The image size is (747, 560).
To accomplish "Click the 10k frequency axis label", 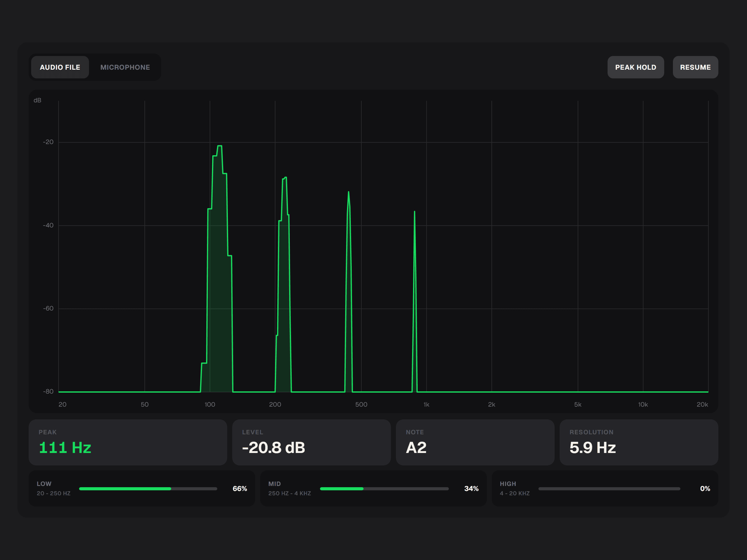I will 643,404.
